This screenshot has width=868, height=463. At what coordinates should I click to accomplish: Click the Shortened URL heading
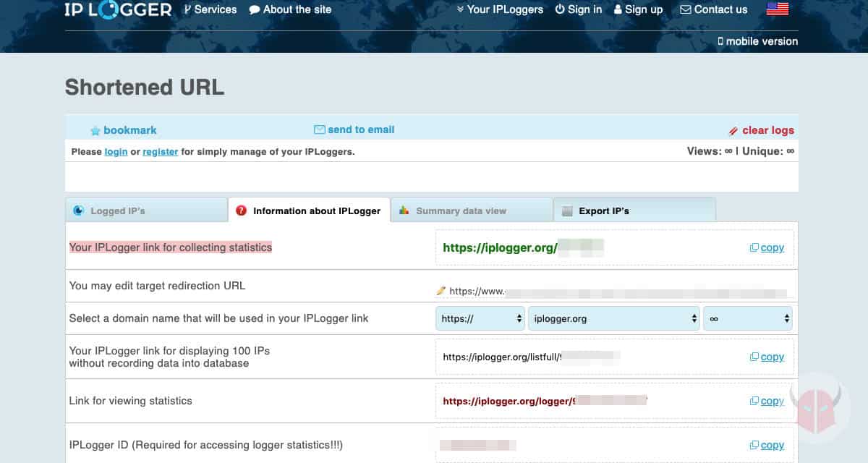[145, 88]
